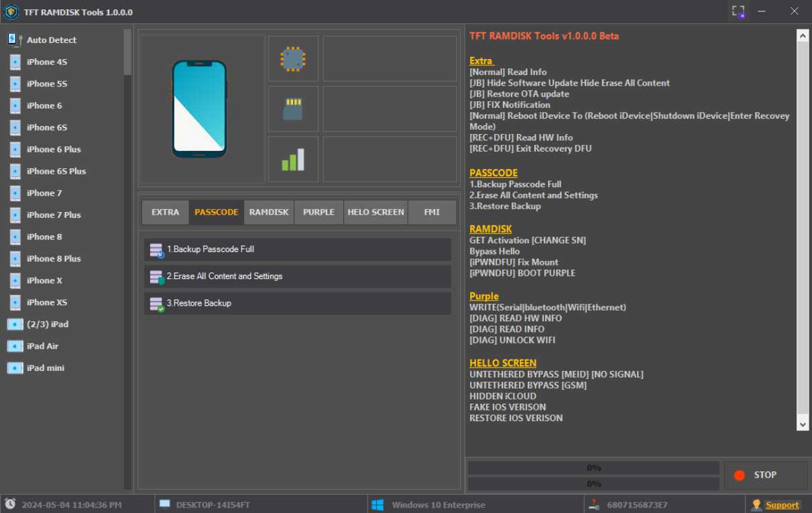Viewport: 812px width, 513px height.
Task: Click the green signal bars icon
Action: 293,159
